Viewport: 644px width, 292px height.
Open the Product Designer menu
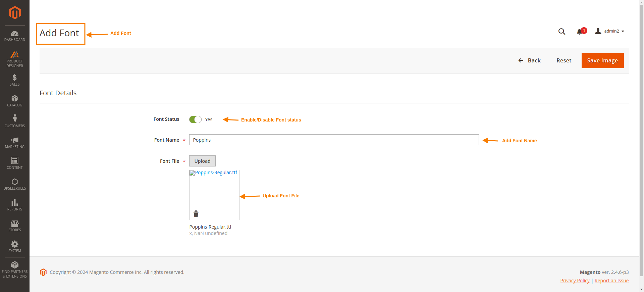pos(15,59)
